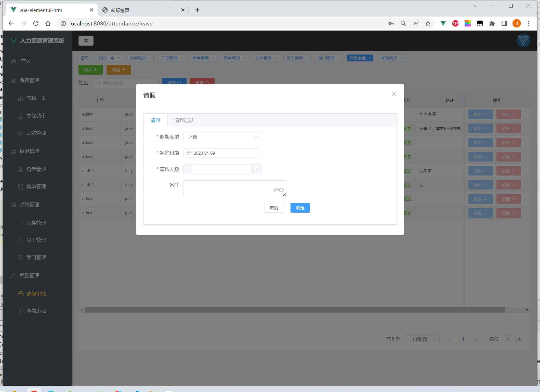Increase 请假天数 with plus button

pos(257,169)
